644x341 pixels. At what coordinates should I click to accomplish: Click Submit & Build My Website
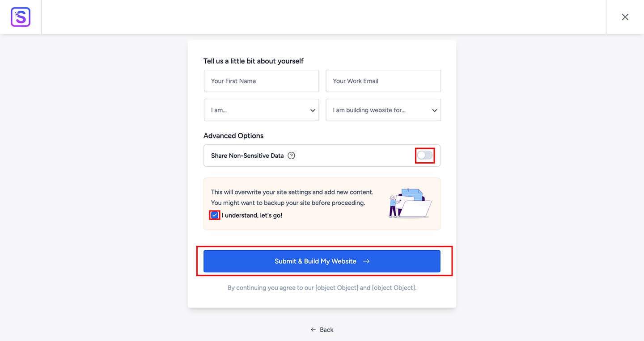(x=322, y=261)
